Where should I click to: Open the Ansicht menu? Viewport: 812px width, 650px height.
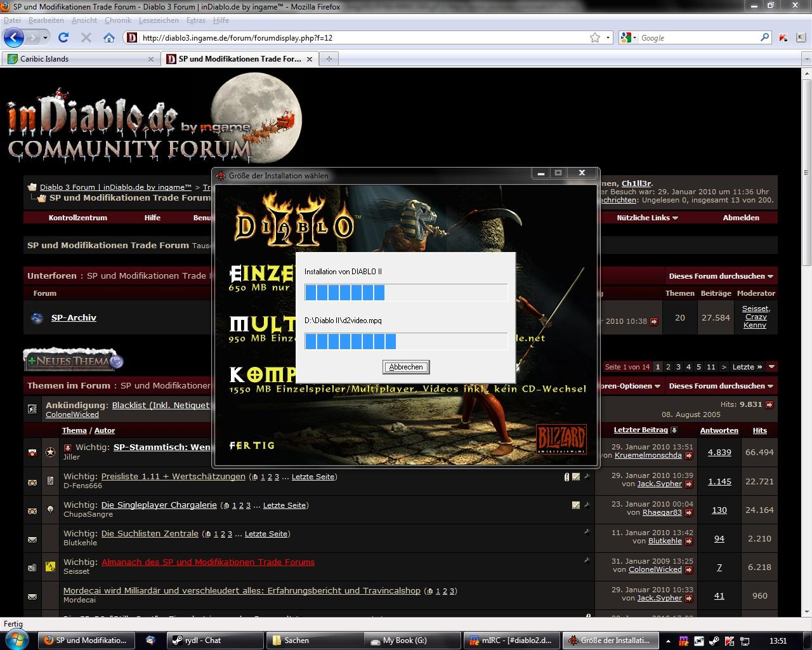[84, 20]
